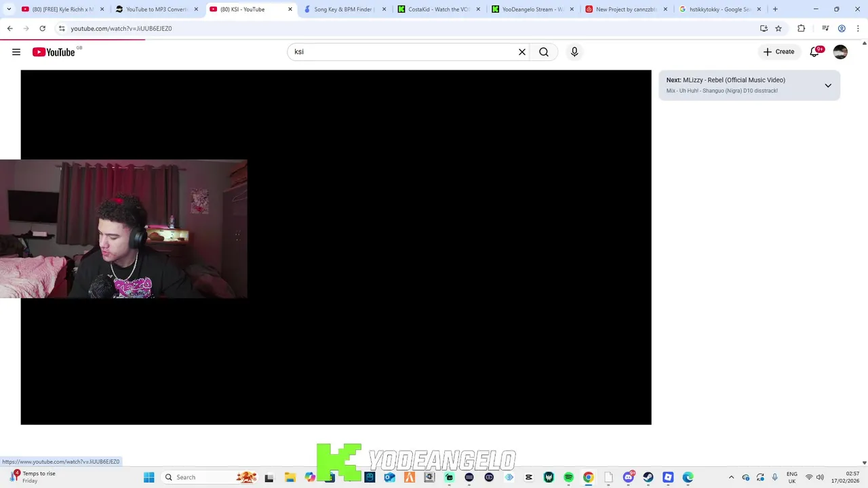Reload the current page
Viewport: 868px width, 488px height.
click(42, 28)
